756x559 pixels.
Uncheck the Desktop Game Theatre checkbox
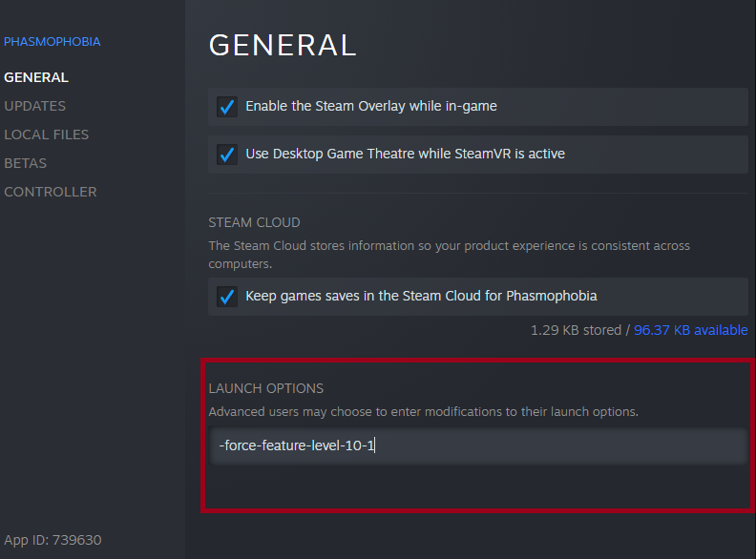point(227,155)
